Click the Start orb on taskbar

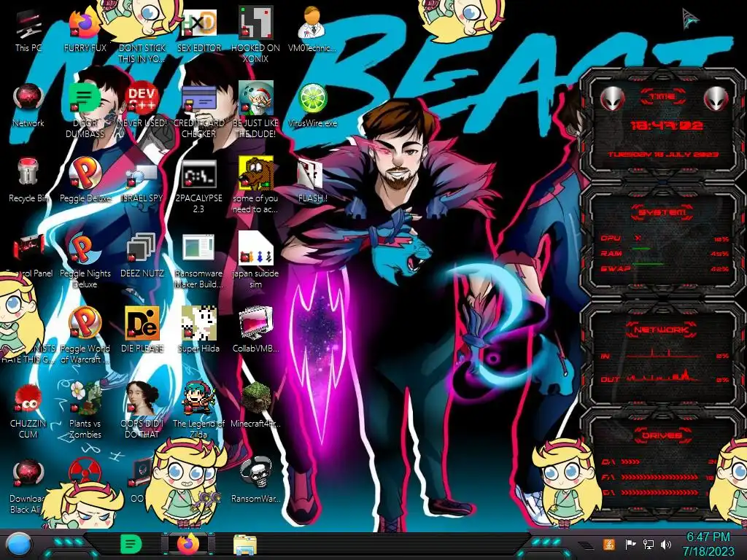click(x=18, y=544)
